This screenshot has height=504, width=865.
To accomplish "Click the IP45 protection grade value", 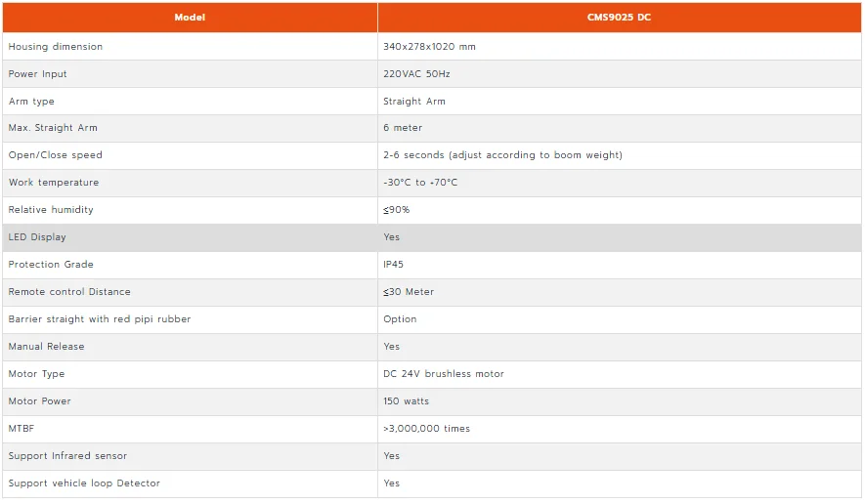I will coord(393,264).
